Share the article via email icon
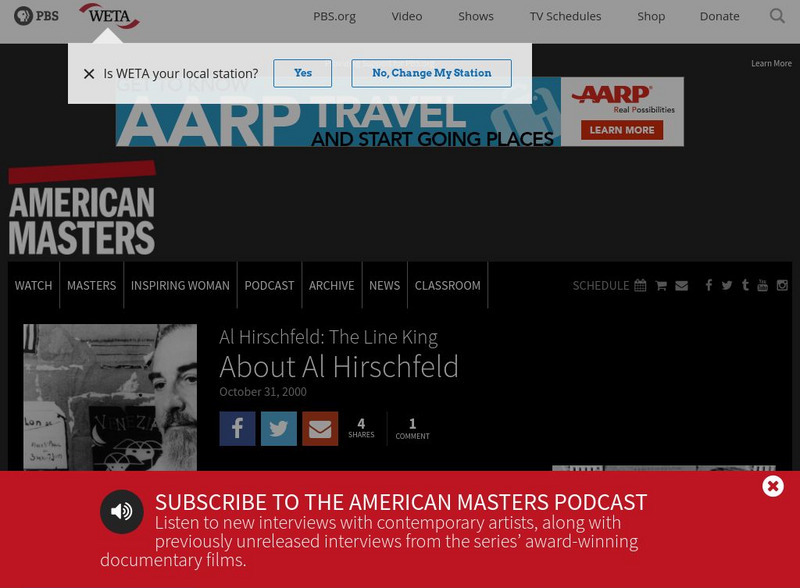 (x=320, y=428)
